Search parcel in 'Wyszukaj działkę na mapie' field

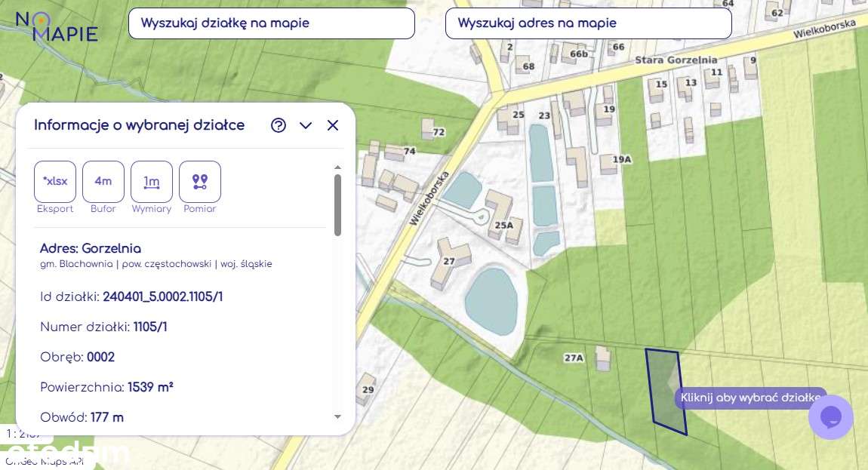271,23
